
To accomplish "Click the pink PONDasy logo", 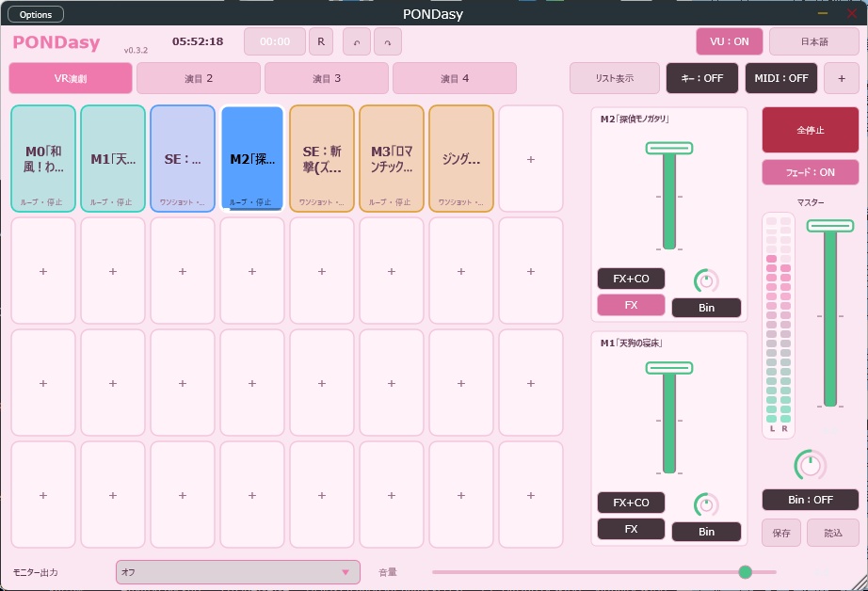I will point(56,42).
